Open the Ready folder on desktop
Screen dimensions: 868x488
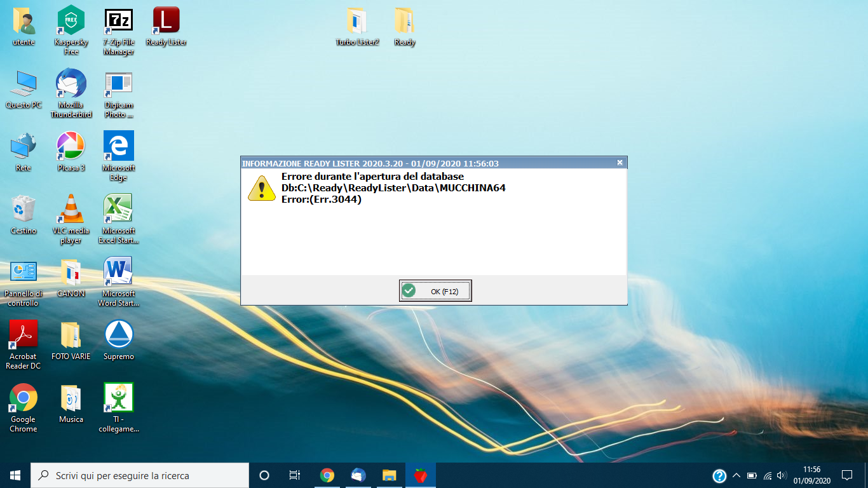click(405, 27)
